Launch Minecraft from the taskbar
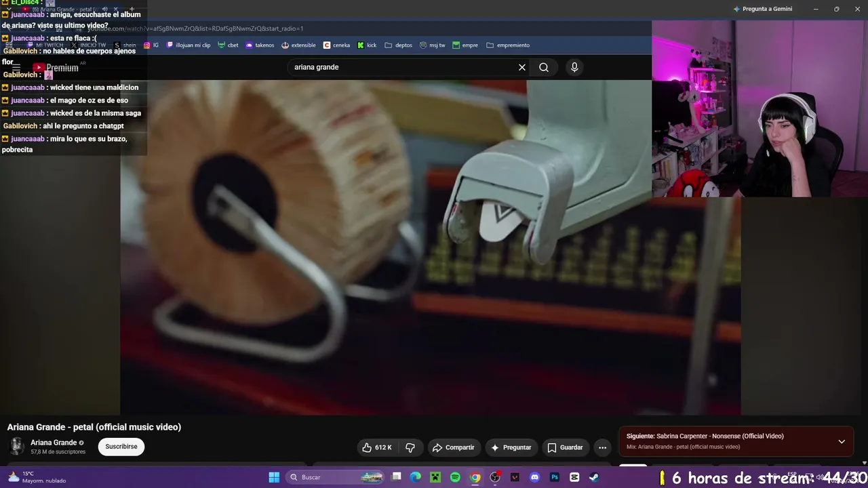This screenshot has width=868, height=488. click(x=435, y=477)
